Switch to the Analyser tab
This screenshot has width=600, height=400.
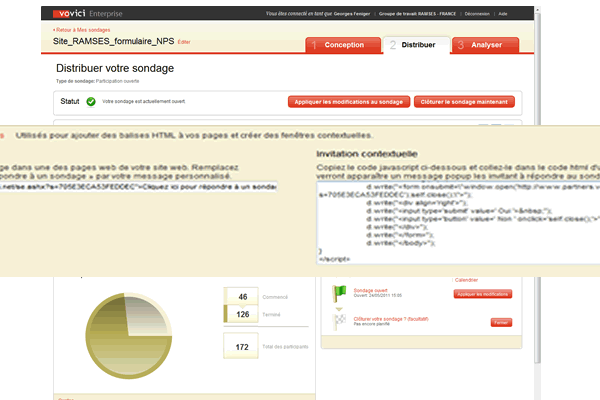(x=485, y=45)
